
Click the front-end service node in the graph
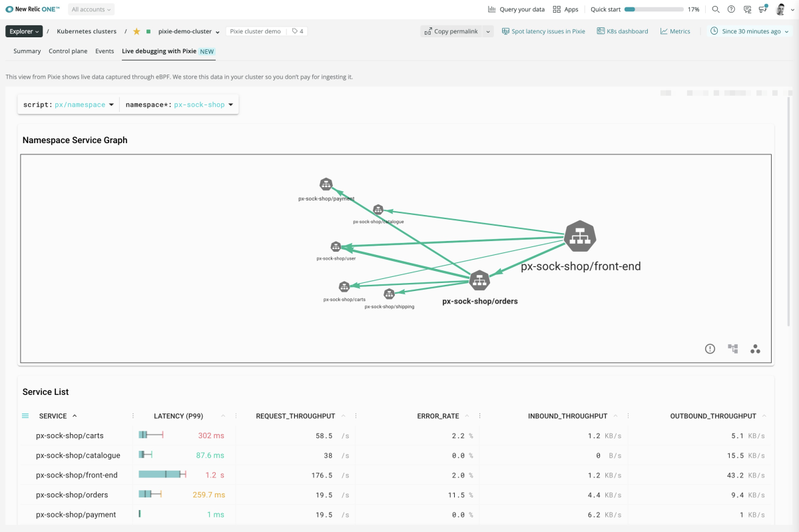[x=580, y=236]
